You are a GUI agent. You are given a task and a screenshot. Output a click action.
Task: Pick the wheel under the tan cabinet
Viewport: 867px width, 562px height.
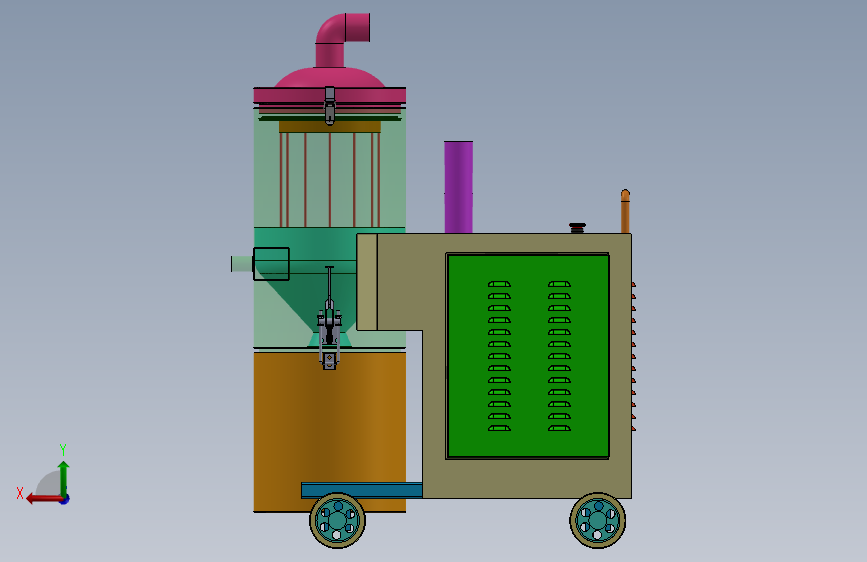(598, 521)
